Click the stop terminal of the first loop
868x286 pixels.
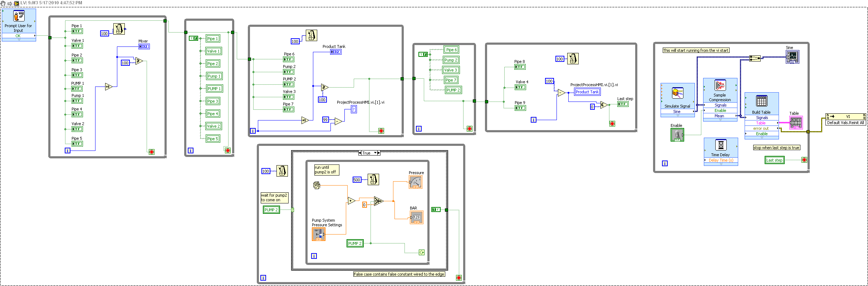pos(152,152)
